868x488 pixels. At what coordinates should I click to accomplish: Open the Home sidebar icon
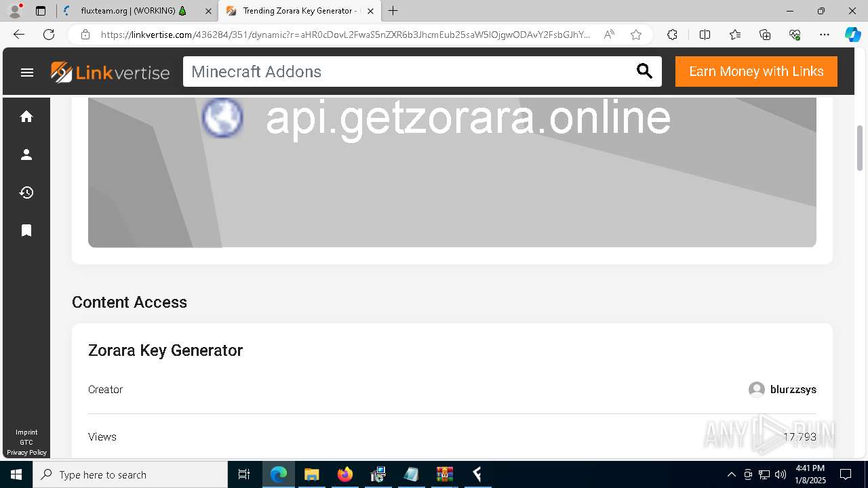coord(26,117)
